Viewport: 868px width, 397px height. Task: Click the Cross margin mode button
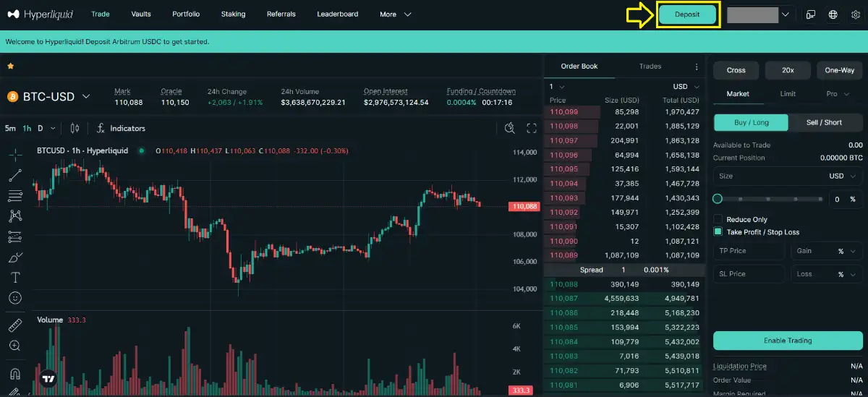click(x=736, y=70)
